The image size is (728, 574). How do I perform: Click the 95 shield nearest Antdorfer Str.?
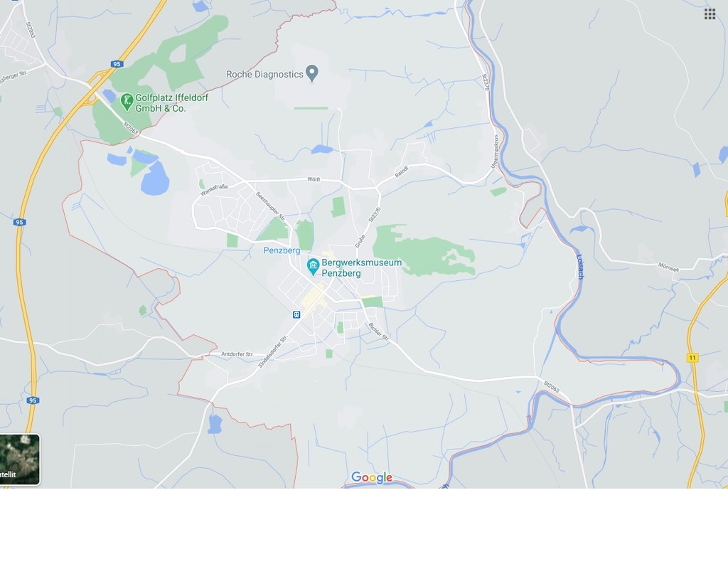32,400
